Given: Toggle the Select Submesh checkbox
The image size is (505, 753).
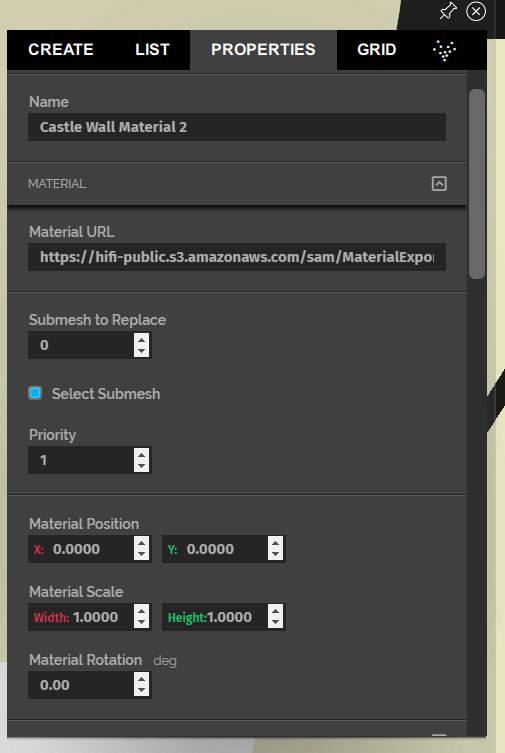Looking at the screenshot, I should [x=35, y=393].
